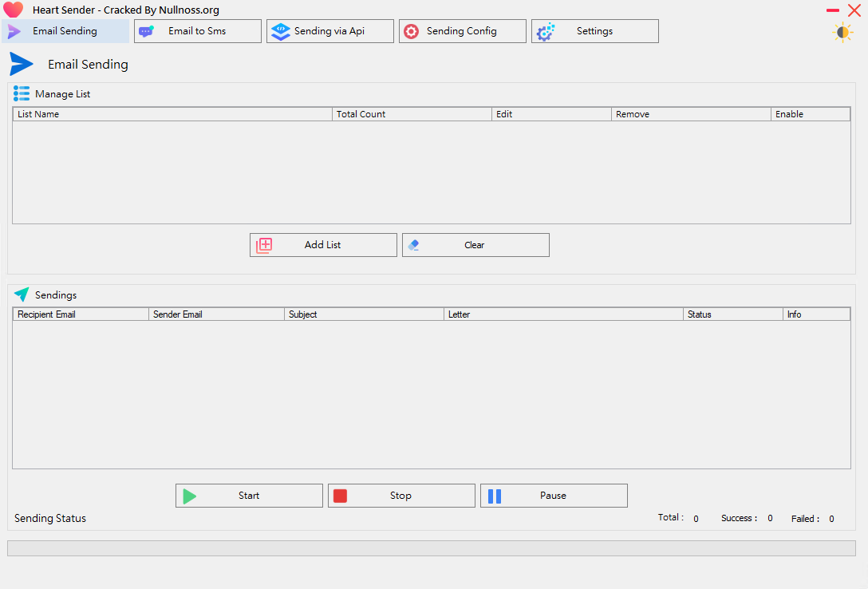Viewport: 868px width, 589px height.
Task: Select the Email Sending tab
Action: click(x=65, y=31)
